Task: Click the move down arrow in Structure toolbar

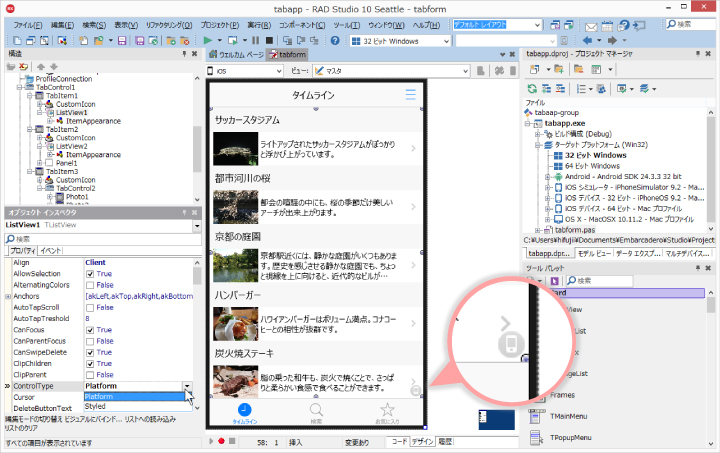Action: [54, 67]
